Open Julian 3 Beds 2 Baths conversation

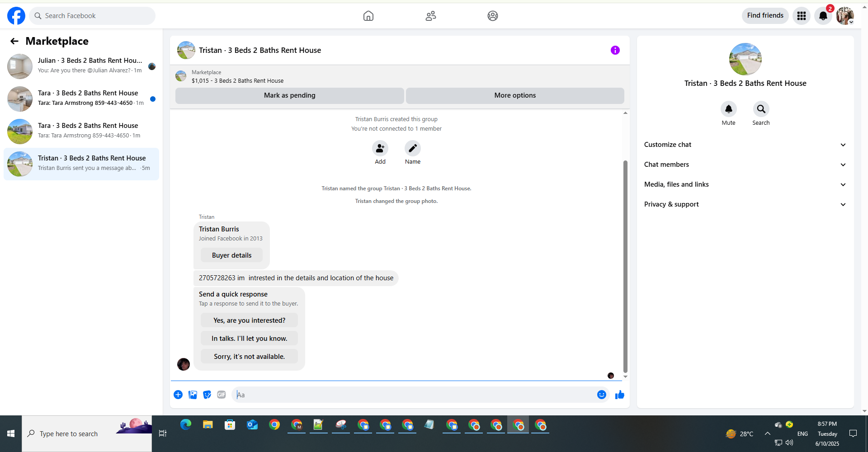coord(81,66)
